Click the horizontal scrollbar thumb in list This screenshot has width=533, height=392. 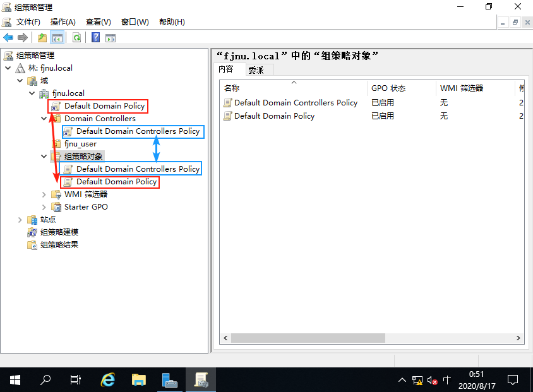[x=308, y=338]
